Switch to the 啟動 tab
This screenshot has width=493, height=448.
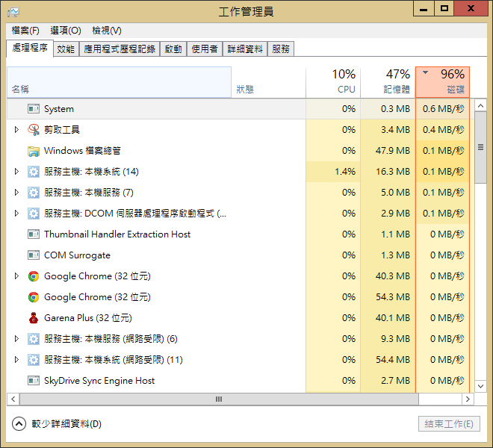173,49
